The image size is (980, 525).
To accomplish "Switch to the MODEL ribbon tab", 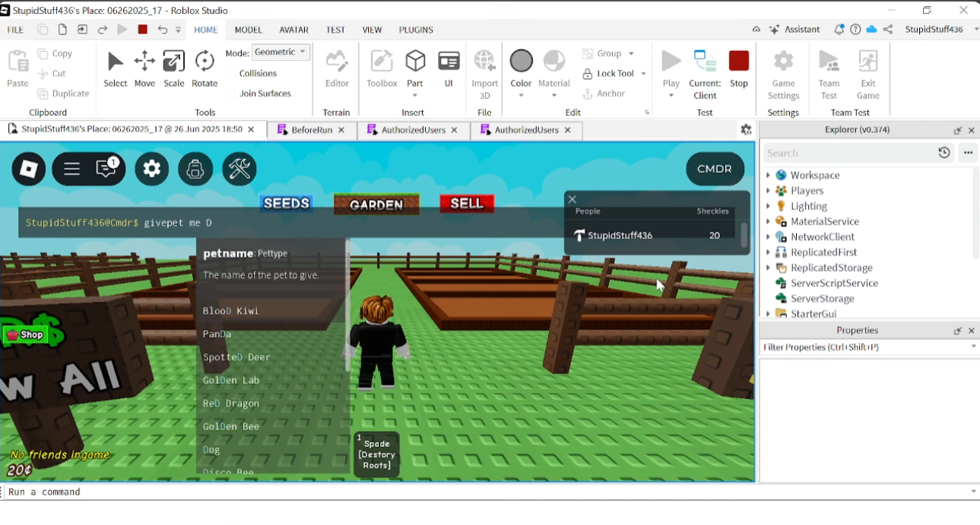I will tap(248, 30).
